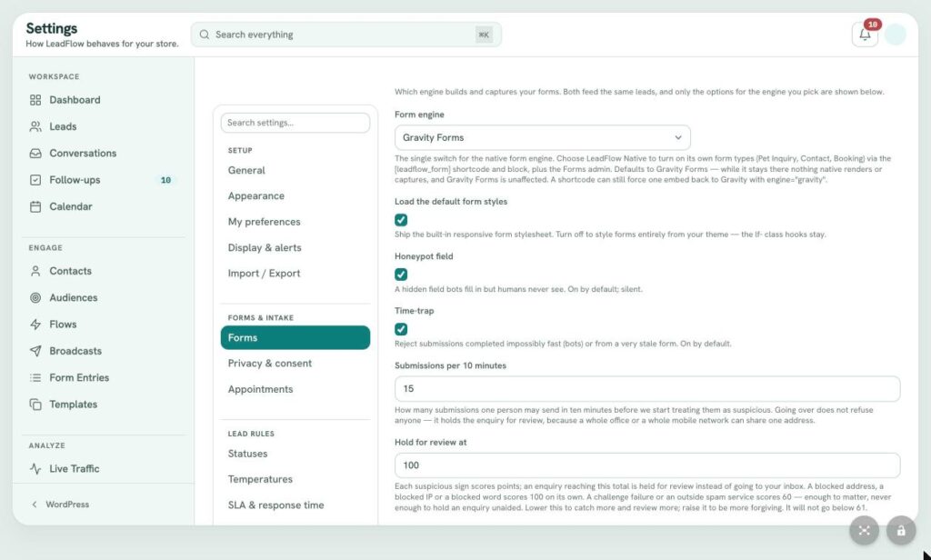Image resolution: width=931 pixels, height=560 pixels.
Task: Click the Settings page title
Action: [x=52, y=28]
